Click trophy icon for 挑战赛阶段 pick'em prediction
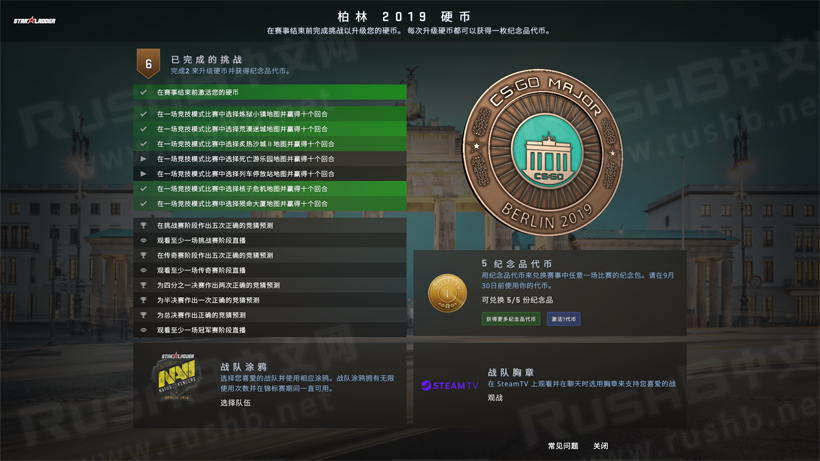The width and height of the screenshot is (820, 461). [144, 226]
